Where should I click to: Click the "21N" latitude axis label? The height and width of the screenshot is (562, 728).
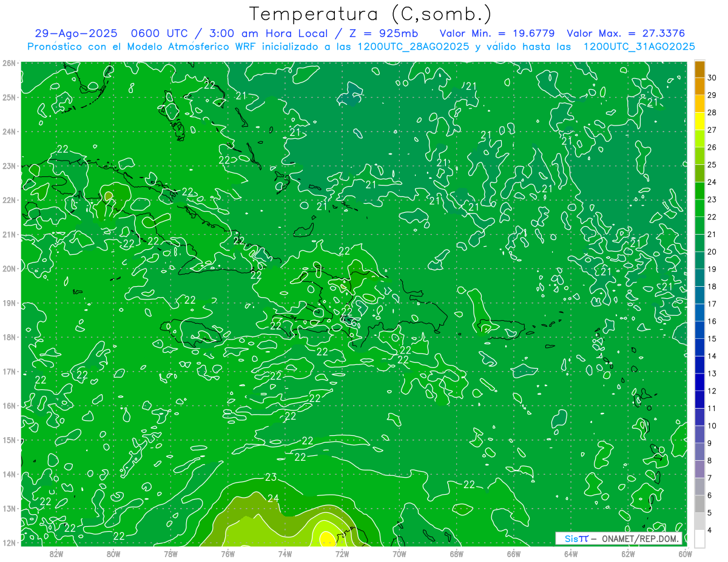pos(9,235)
